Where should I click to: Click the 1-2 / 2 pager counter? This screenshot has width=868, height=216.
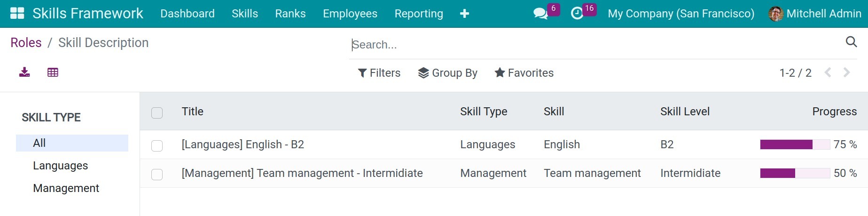coord(795,73)
